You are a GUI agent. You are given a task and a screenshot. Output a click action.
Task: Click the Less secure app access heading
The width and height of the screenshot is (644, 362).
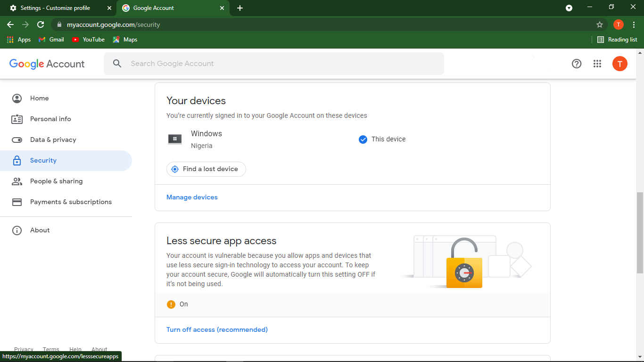tap(222, 241)
